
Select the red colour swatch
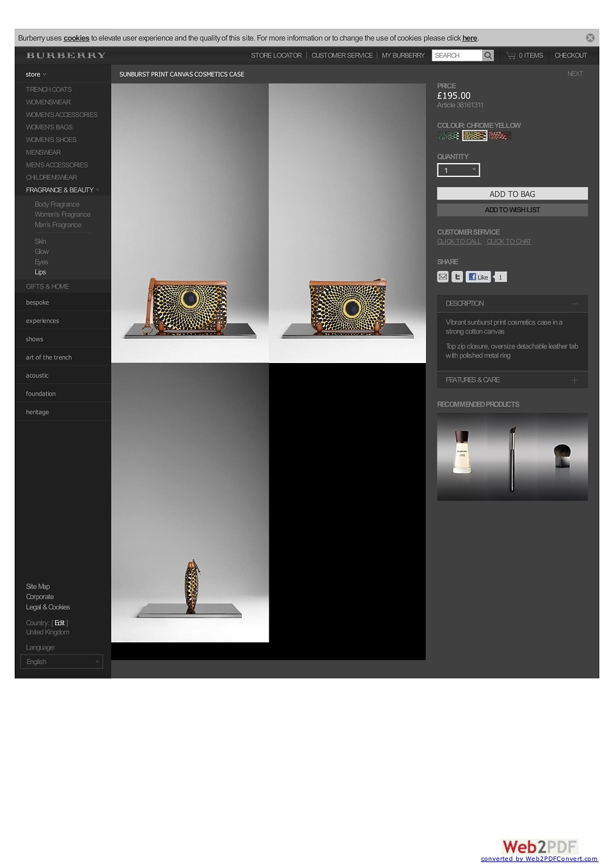(x=500, y=136)
